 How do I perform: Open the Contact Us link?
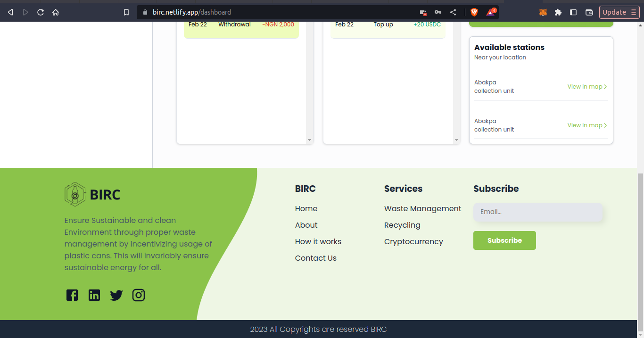315,258
